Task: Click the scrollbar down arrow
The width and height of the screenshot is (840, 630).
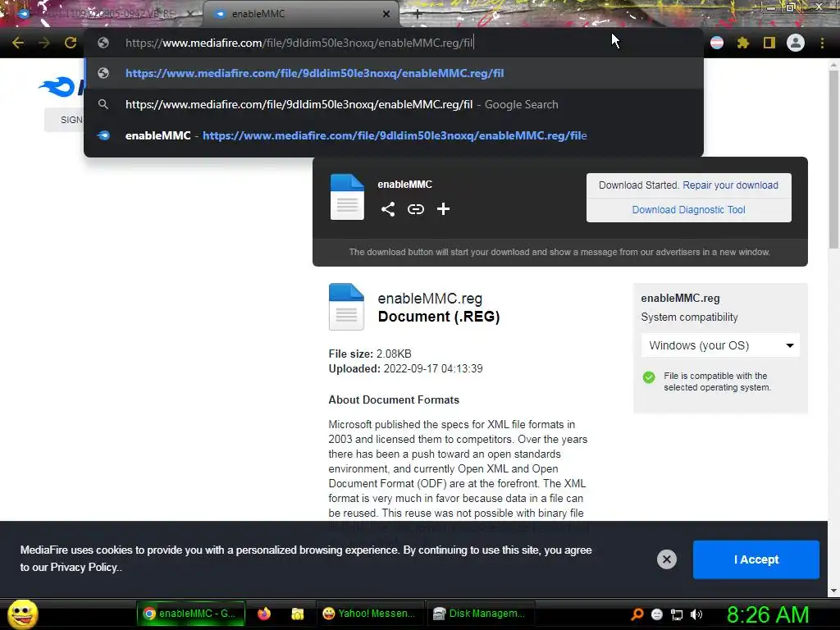Action: 833,591
